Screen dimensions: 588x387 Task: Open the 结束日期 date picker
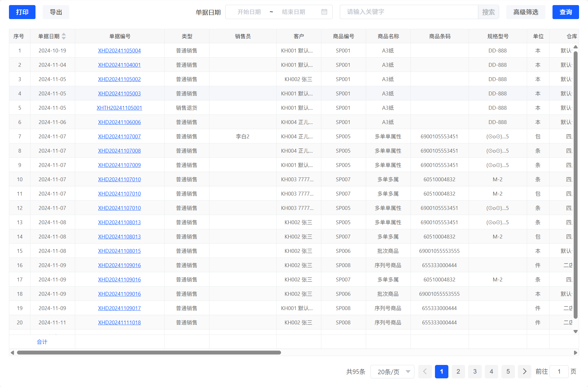pyautogui.click(x=293, y=12)
